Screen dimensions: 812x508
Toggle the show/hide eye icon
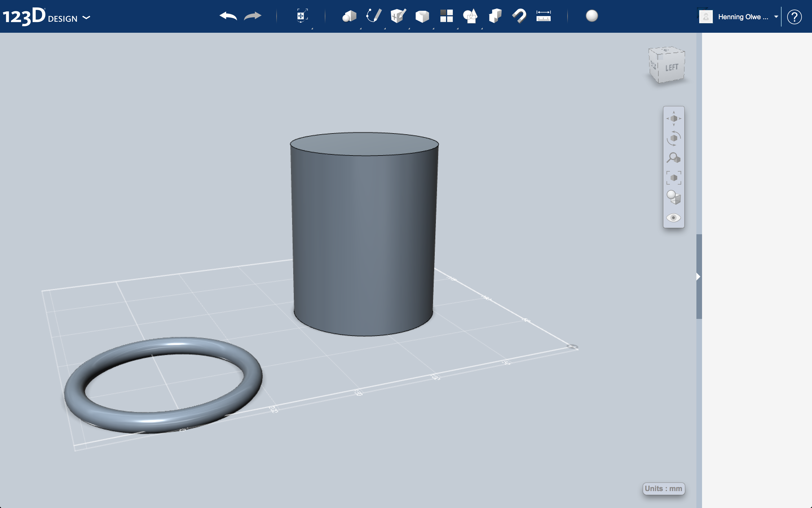tap(673, 218)
